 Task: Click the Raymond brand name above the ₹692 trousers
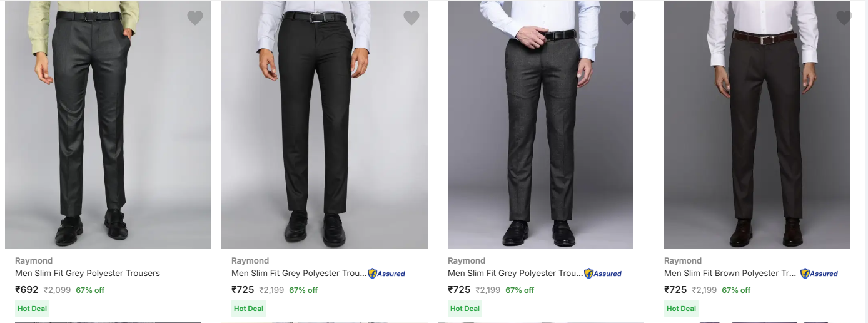[34, 260]
